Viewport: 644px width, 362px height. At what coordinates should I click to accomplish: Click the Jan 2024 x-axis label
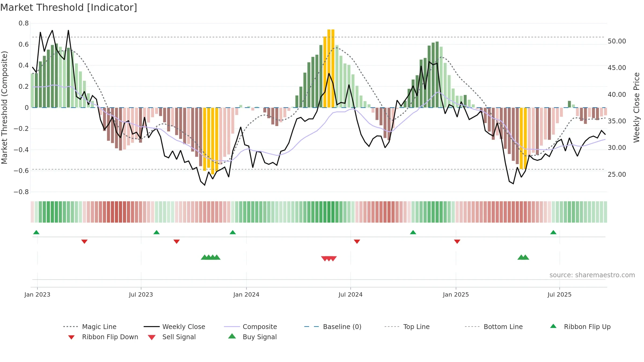[246, 294]
